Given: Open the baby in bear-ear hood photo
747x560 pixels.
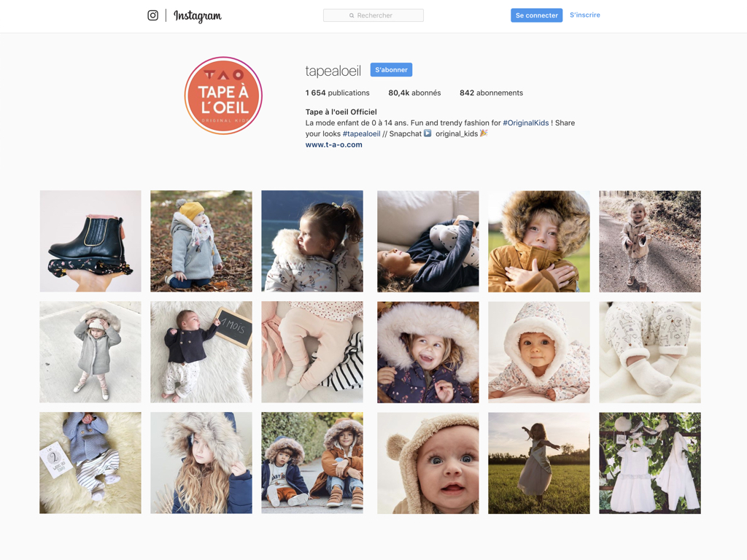Looking at the screenshot, I should [428, 463].
